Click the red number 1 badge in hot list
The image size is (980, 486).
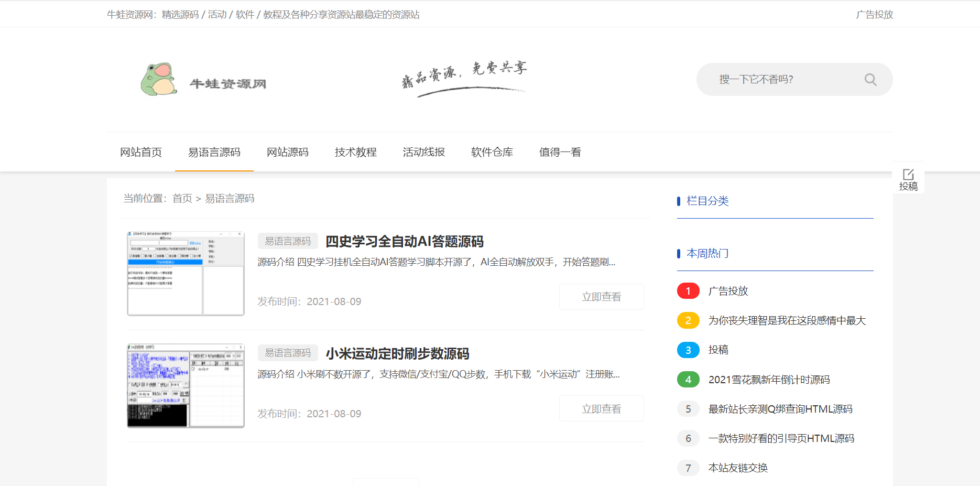point(688,291)
